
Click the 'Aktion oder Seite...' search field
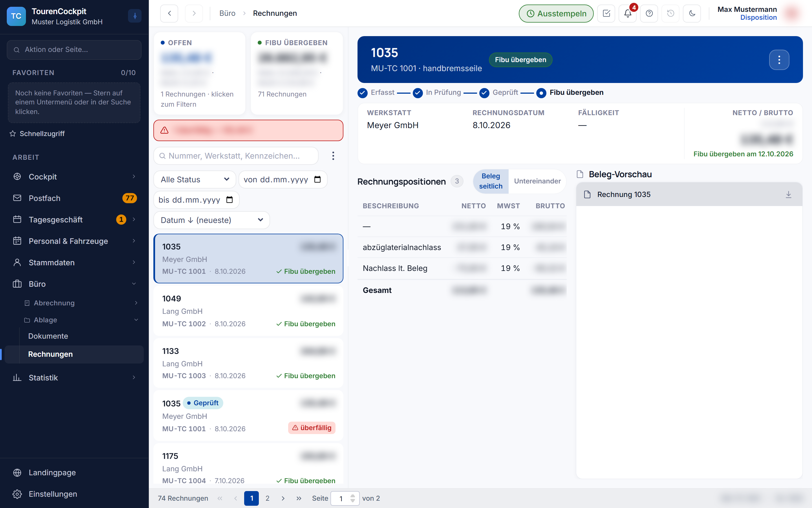tap(74, 50)
